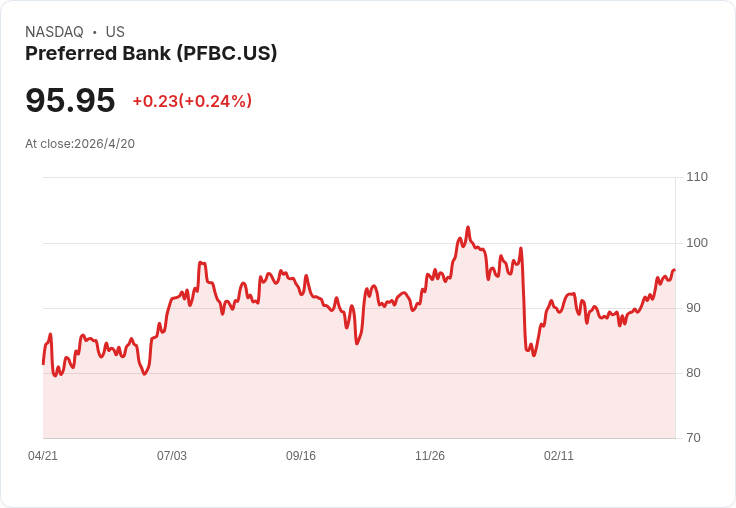Click the +0.23(+0.24%) price change
The height and width of the screenshot is (508, 736).
tap(192, 101)
